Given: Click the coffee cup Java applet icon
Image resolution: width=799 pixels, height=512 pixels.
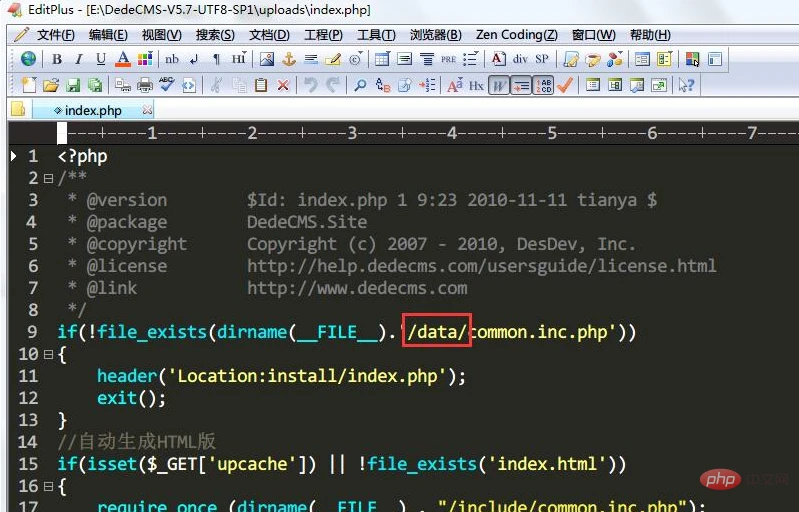Looking at the screenshot, I should coord(592,59).
